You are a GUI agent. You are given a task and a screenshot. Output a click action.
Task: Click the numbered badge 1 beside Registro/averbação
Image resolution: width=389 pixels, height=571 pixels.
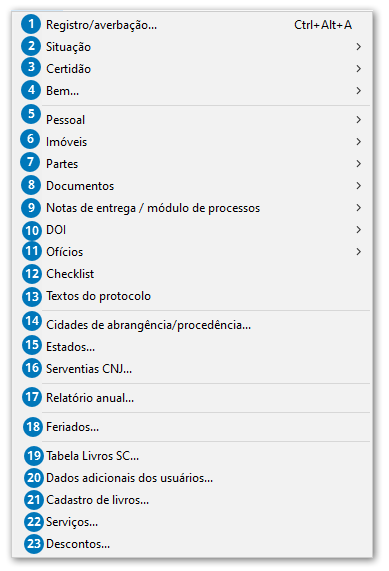click(31, 24)
